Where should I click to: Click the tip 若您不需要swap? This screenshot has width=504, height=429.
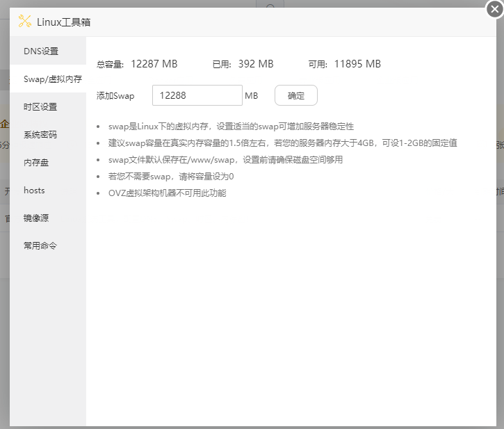(171, 177)
